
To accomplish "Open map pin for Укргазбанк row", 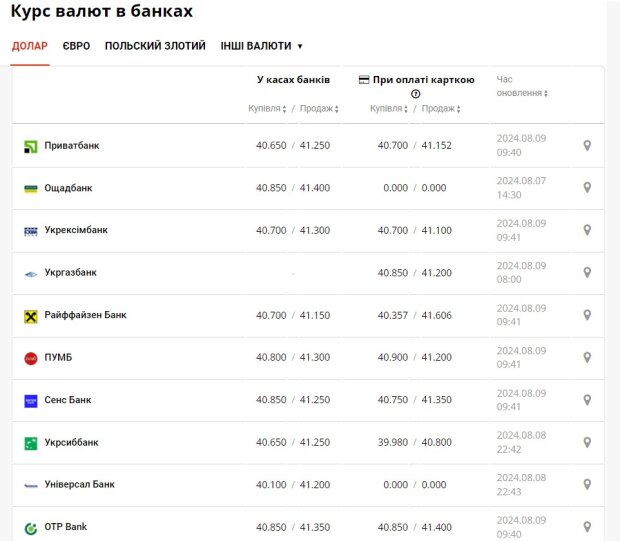I will pyautogui.click(x=587, y=273).
